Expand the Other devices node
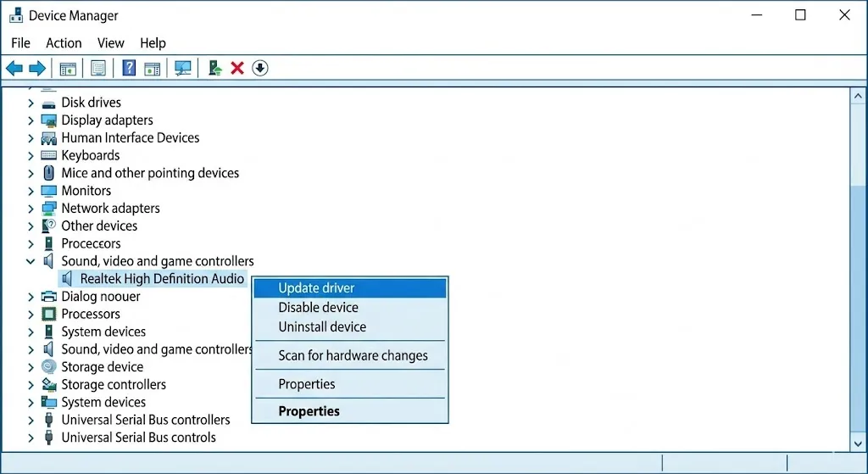This screenshot has height=474, width=868. point(31,226)
